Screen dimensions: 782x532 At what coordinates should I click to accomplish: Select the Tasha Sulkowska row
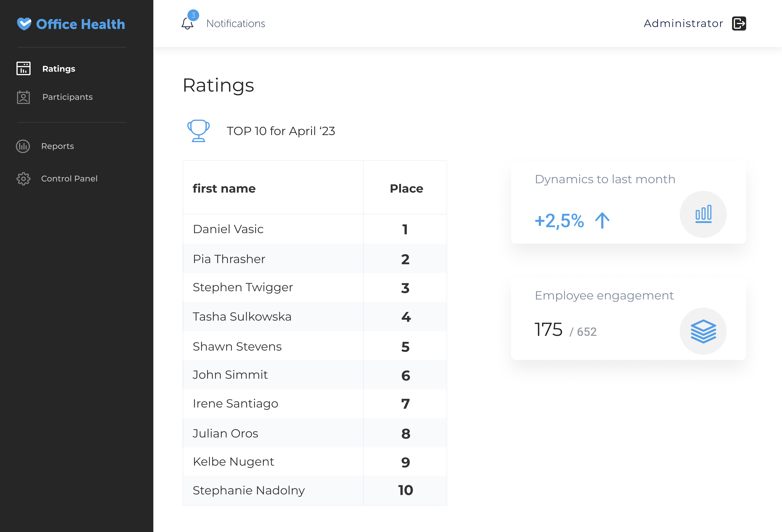(x=315, y=317)
